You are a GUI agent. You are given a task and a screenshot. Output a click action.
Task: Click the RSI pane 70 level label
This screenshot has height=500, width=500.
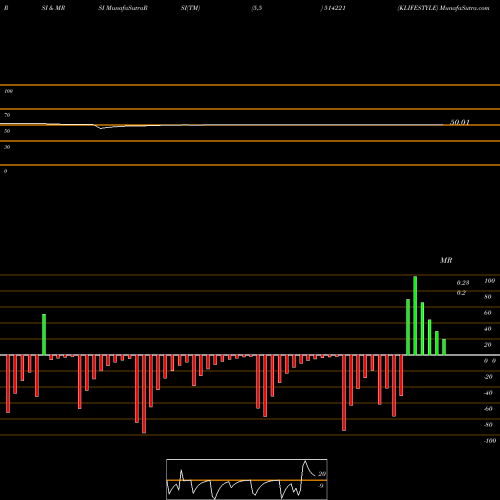7,115
